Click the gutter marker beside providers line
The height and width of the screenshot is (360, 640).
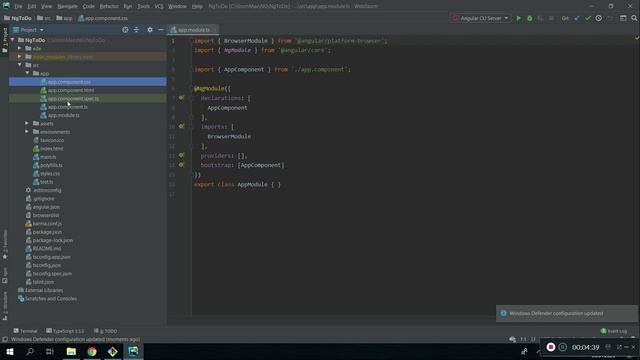point(181,156)
